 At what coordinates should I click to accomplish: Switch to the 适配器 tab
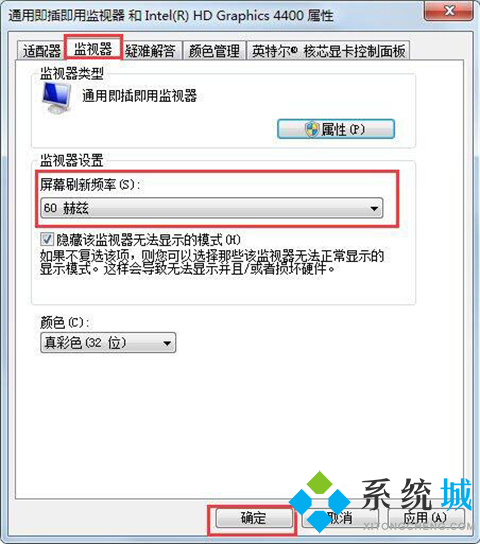(x=42, y=51)
